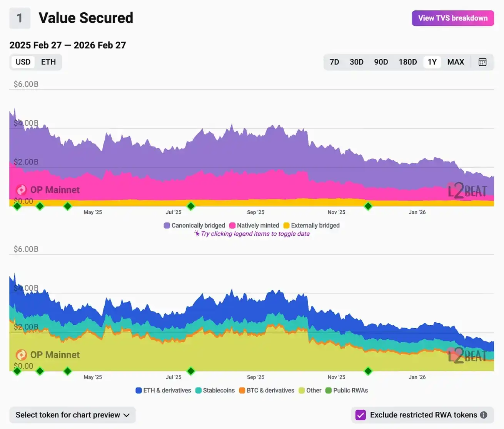504x429 pixels.
Task: Select the 7D time range
Action: (334, 62)
